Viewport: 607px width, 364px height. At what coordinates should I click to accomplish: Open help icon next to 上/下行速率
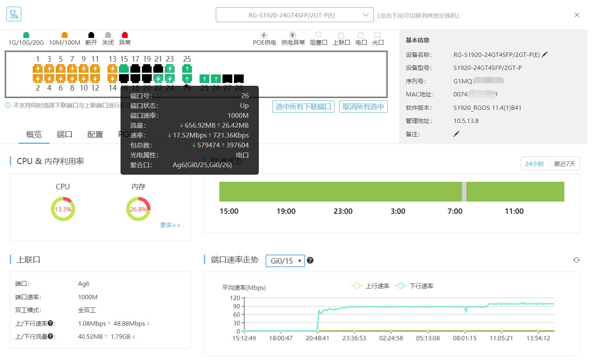51,323
